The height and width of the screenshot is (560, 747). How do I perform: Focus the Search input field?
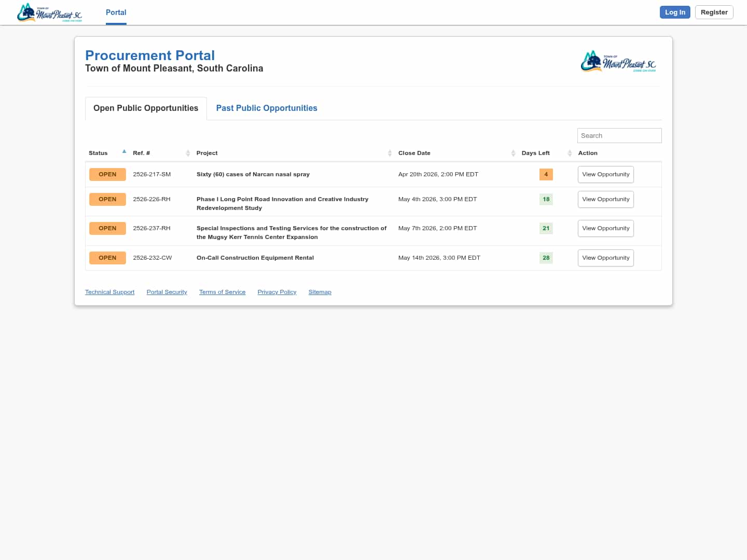click(619, 135)
